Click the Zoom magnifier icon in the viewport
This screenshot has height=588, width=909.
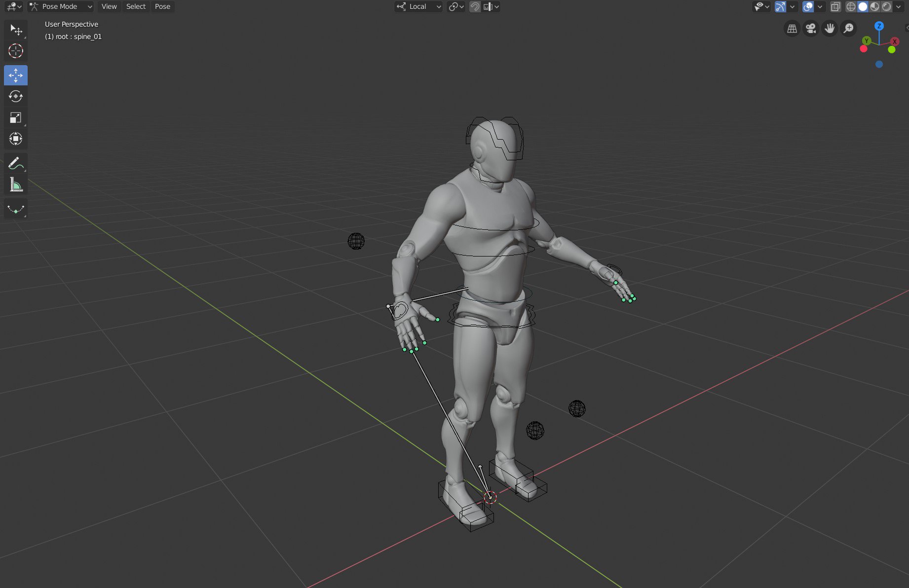848,28
